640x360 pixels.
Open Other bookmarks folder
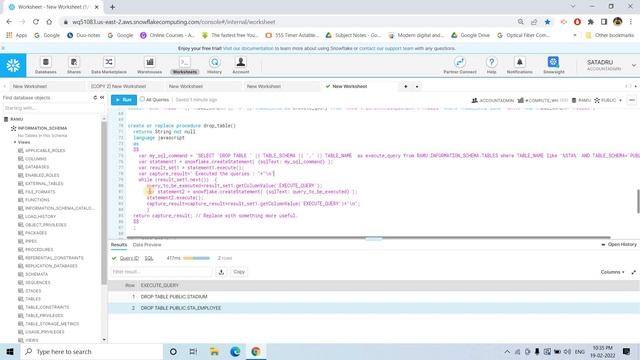pyautogui.click(x=610, y=35)
